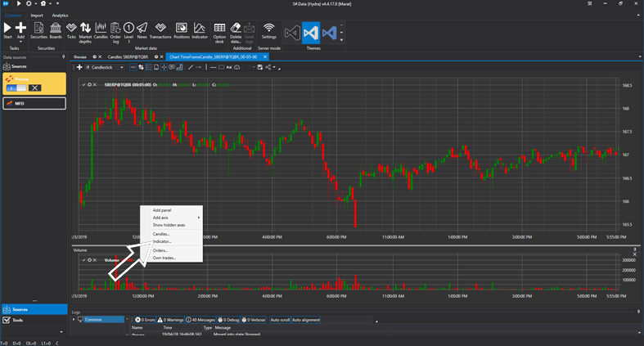
Task: Click chart toolbar plus add icon
Action: coord(79,67)
